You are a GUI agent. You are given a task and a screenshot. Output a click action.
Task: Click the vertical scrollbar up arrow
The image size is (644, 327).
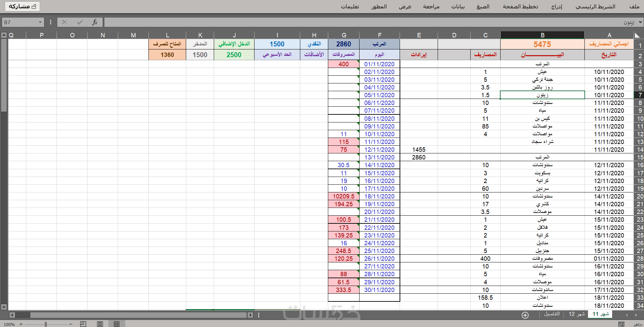point(4,35)
